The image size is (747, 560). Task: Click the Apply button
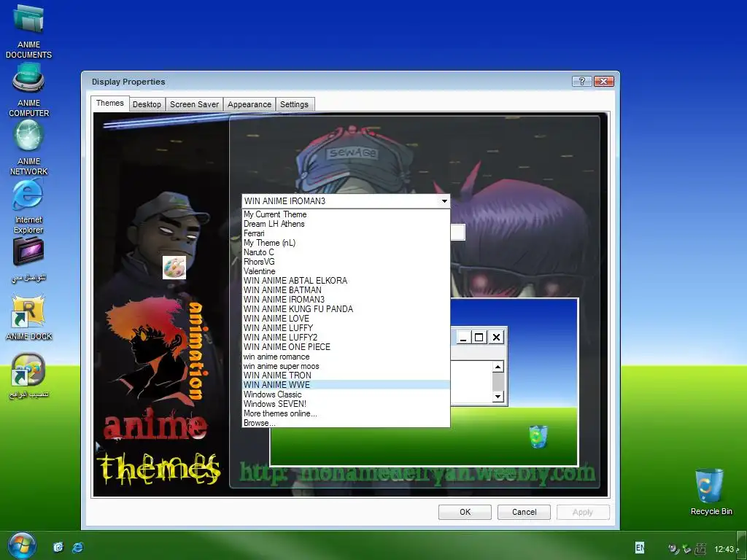[x=583, y=512]
